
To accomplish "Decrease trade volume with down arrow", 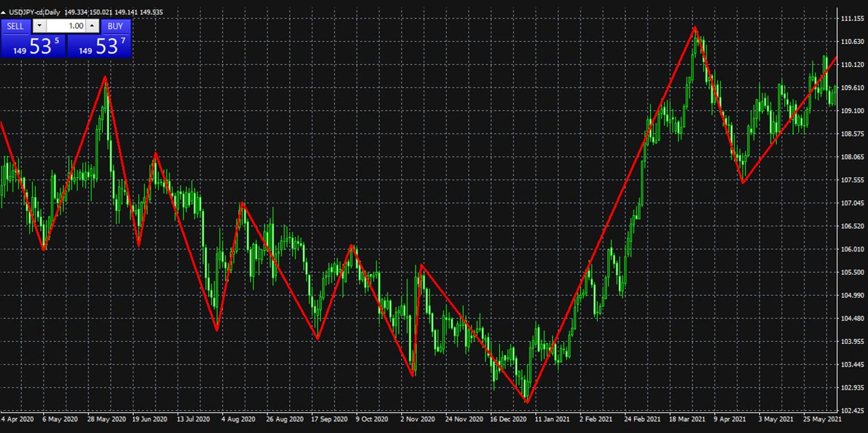I will 39,26.
